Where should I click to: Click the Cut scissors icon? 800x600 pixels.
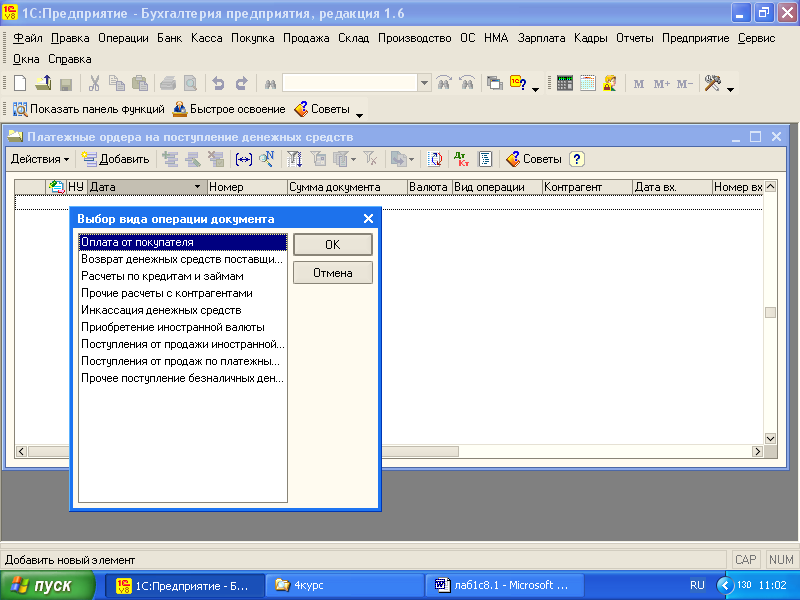pos(94,83)
